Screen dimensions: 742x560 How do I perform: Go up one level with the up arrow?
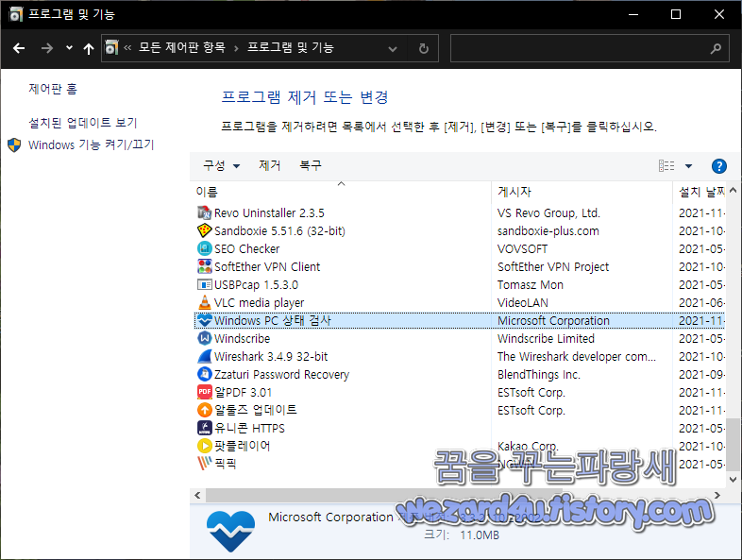coord(89,48)
